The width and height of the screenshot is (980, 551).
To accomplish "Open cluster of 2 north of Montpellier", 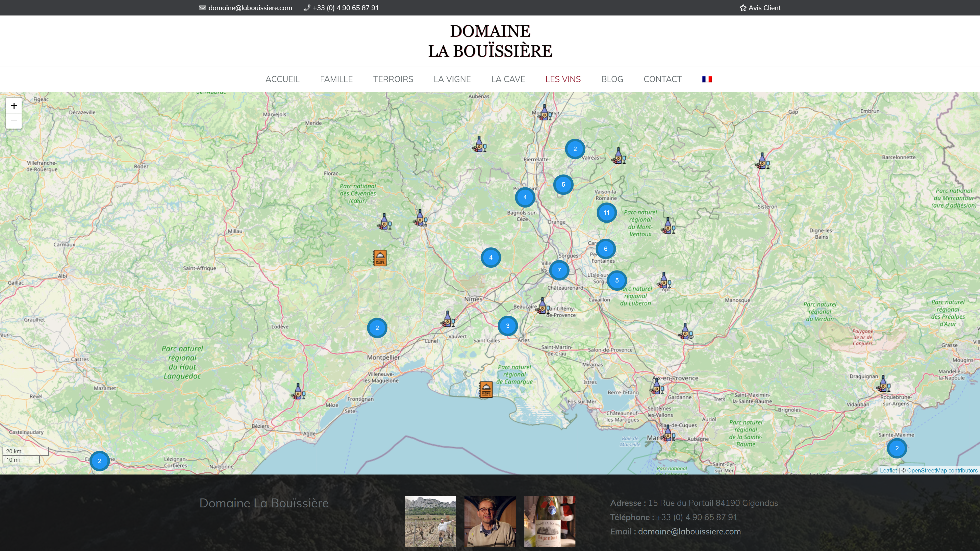I will pyautogui.click(x=377, y=327).
